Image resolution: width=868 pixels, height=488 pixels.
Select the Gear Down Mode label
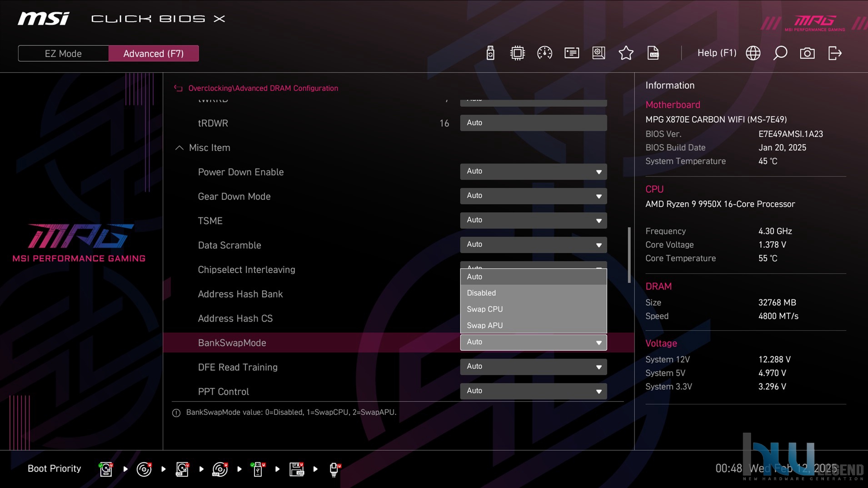(234, 196)
